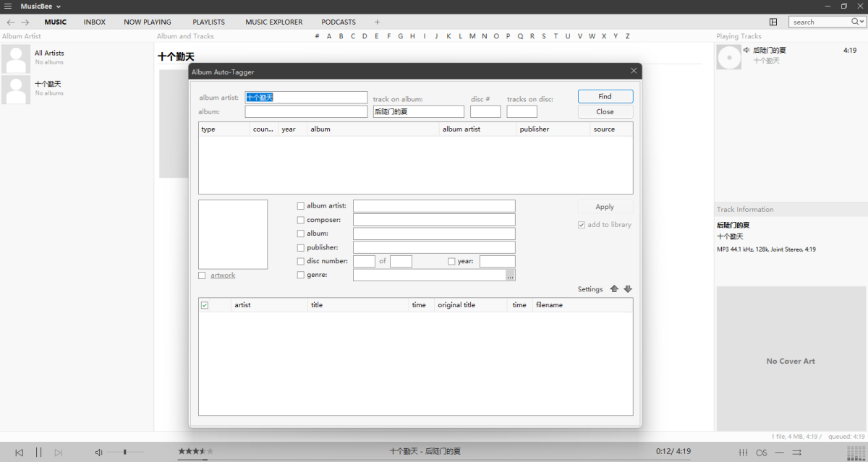This screenshot has height=462, width=868.
Task: Click the move up arrow beside Settings
Action: 614,289
